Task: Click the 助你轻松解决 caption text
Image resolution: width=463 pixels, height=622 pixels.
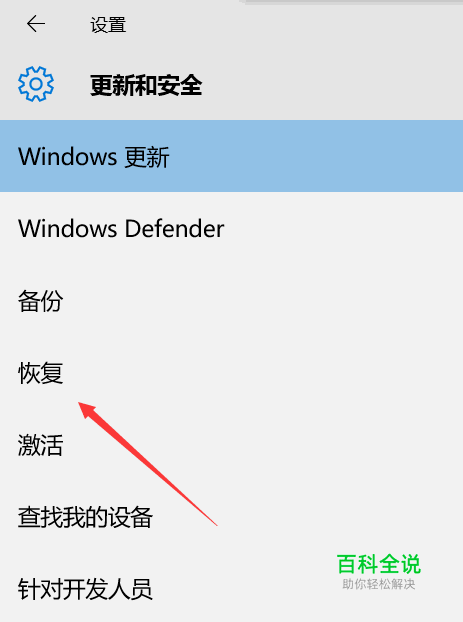Action: coord(378,584)
